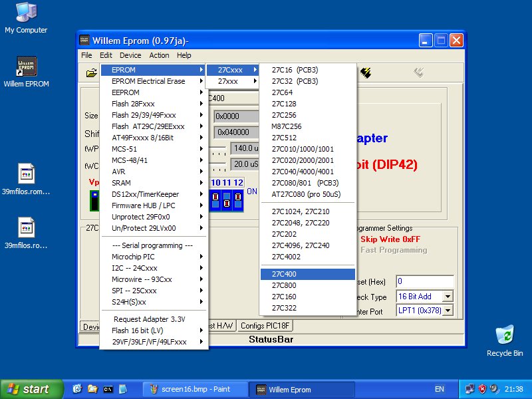
Task: Select M87C256 device entry
Action: point(308,126)
